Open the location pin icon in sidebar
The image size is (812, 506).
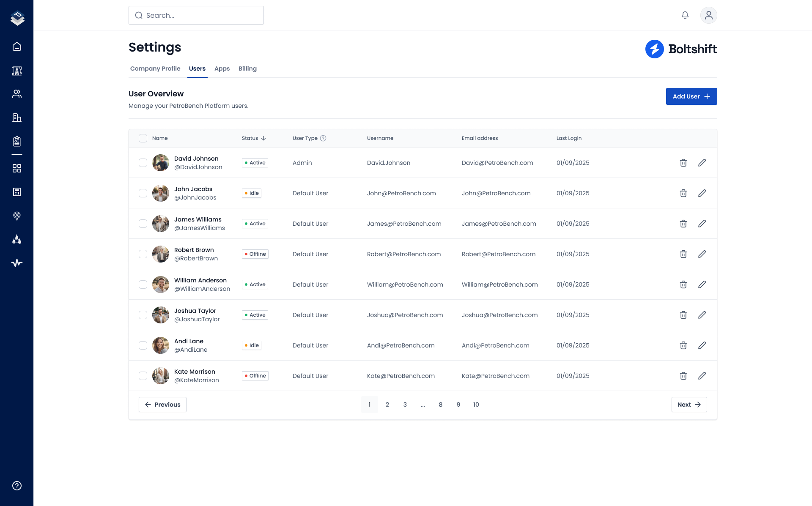click(17, 216)
